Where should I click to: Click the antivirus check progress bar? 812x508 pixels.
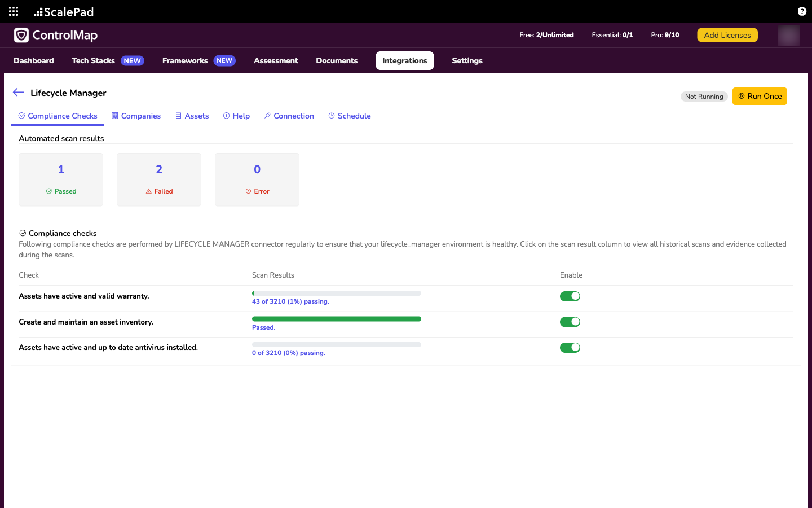point(337,344)
